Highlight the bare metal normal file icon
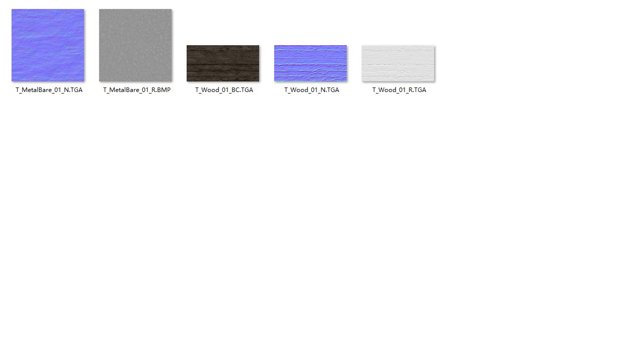This screenshot has height=362, width=644. [48, 45]
